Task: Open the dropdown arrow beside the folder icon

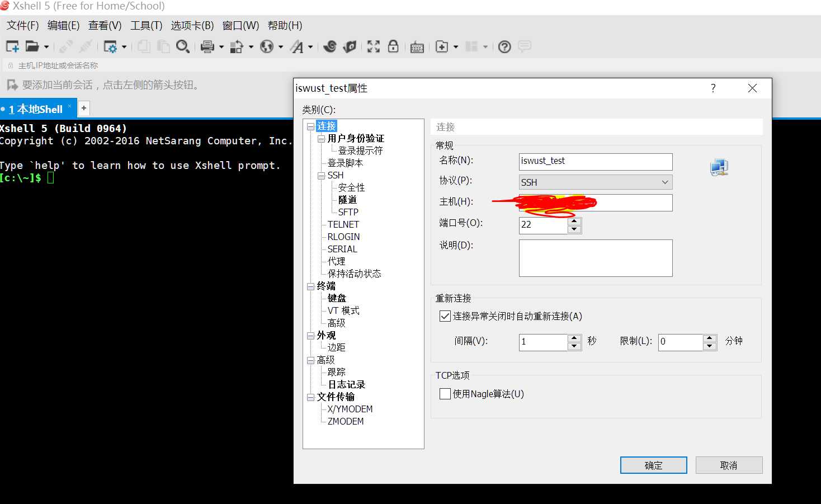Action: click(46, 47)
